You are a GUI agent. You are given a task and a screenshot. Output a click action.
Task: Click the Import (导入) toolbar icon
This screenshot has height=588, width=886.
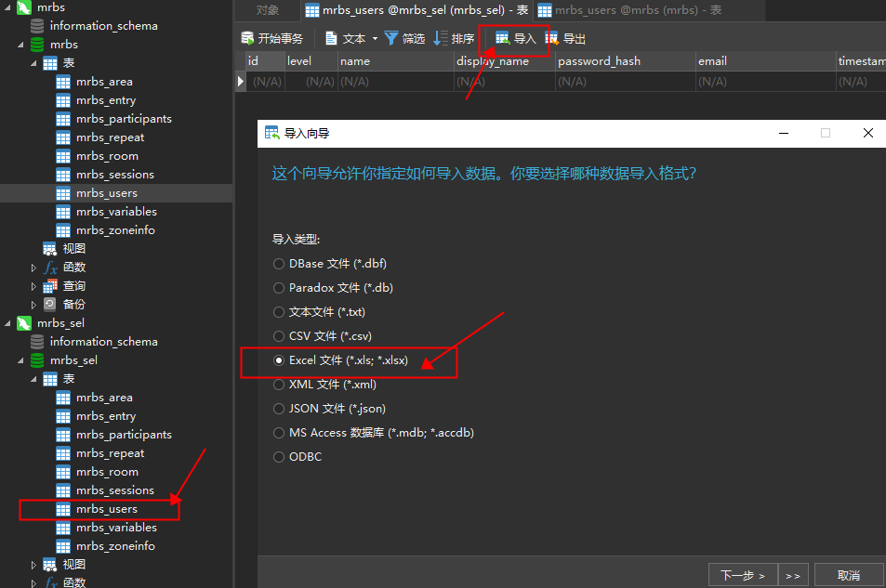tap(502, 38)
